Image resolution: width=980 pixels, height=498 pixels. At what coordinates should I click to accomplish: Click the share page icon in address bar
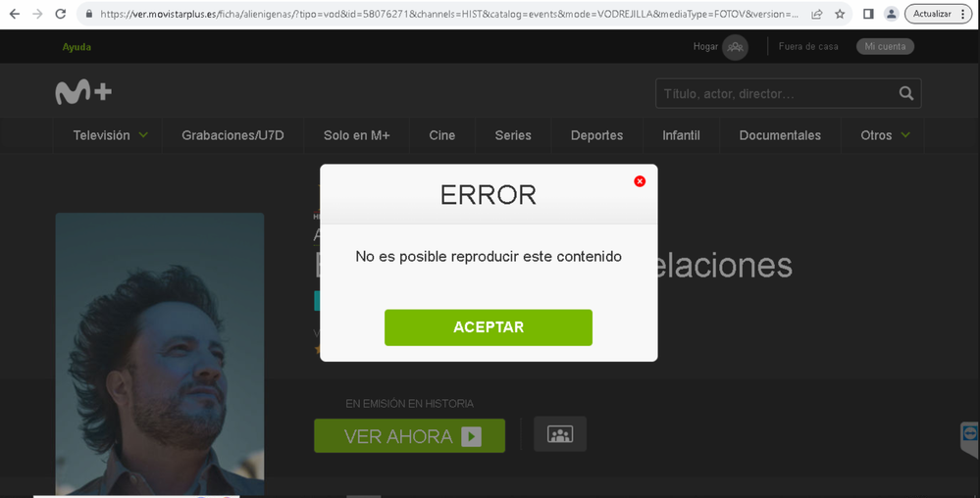[x=816, y=14]
